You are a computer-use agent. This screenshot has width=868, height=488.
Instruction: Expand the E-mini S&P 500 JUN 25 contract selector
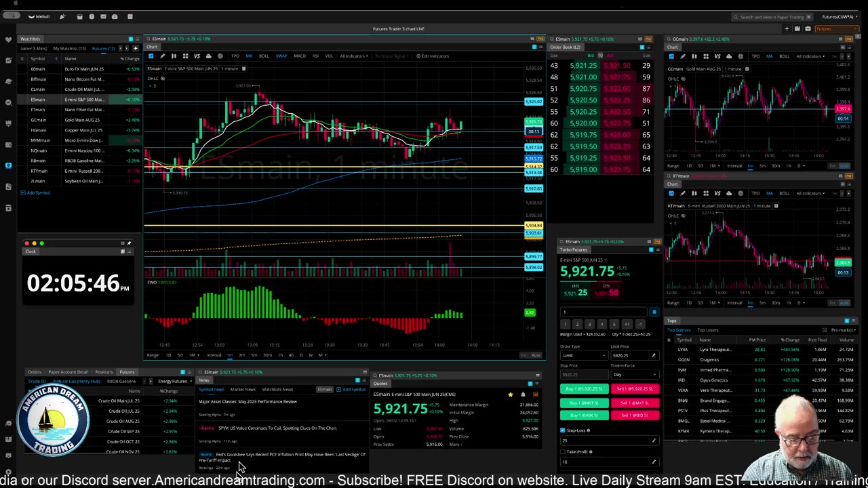click(x=584, y=260)
